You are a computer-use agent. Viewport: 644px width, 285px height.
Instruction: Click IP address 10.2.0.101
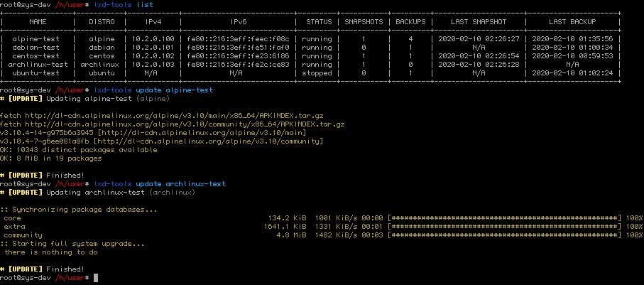[x=153, y=48]
